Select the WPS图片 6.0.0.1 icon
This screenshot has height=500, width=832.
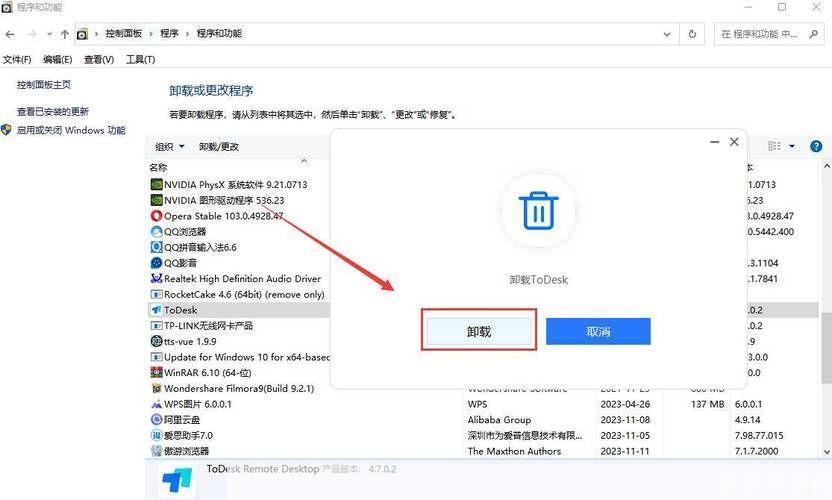coord(156,404)
